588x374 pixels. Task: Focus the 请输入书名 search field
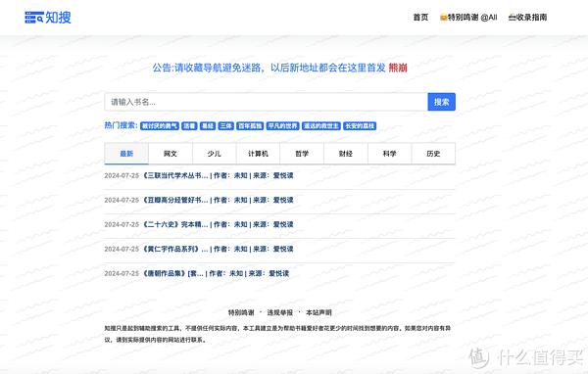[266, 102]
